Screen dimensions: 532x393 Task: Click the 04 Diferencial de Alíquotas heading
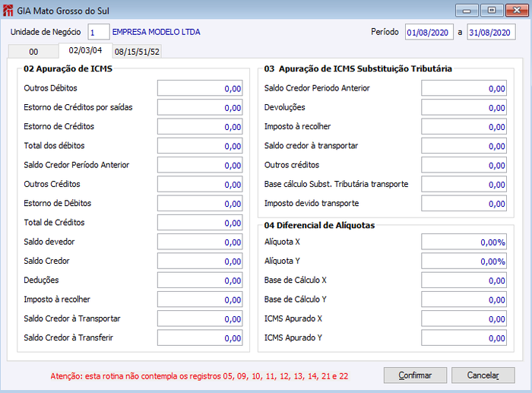(319, 225)
